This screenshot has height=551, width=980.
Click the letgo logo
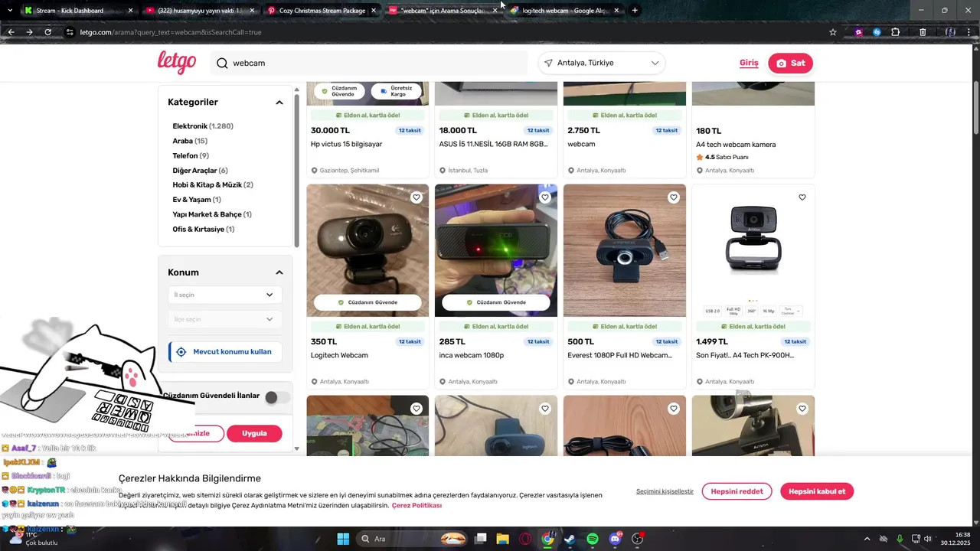(177, 62)
